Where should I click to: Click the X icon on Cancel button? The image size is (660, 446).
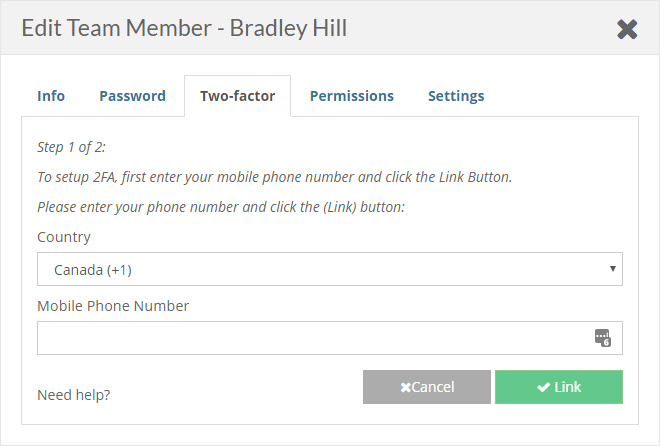tap(406, 387)
